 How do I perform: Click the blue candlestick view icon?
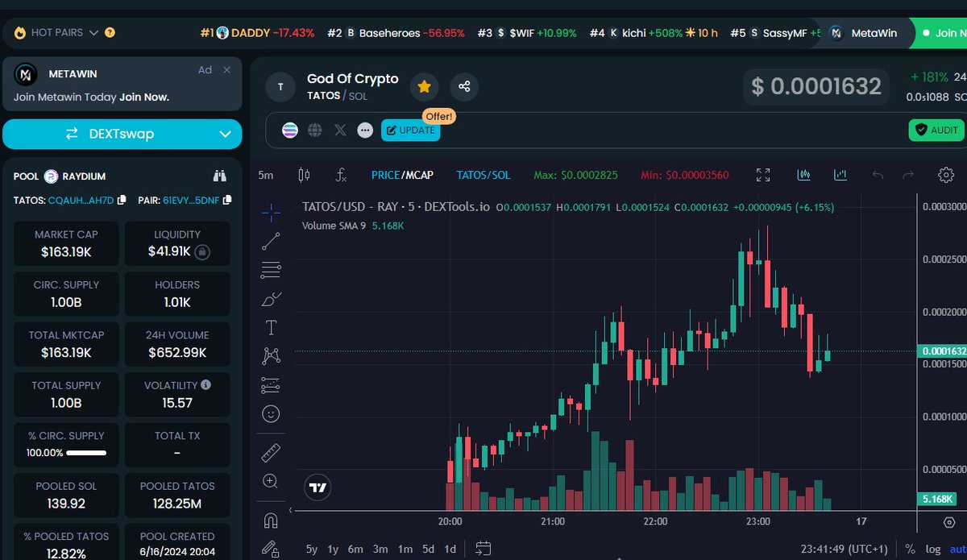point(803,175)
